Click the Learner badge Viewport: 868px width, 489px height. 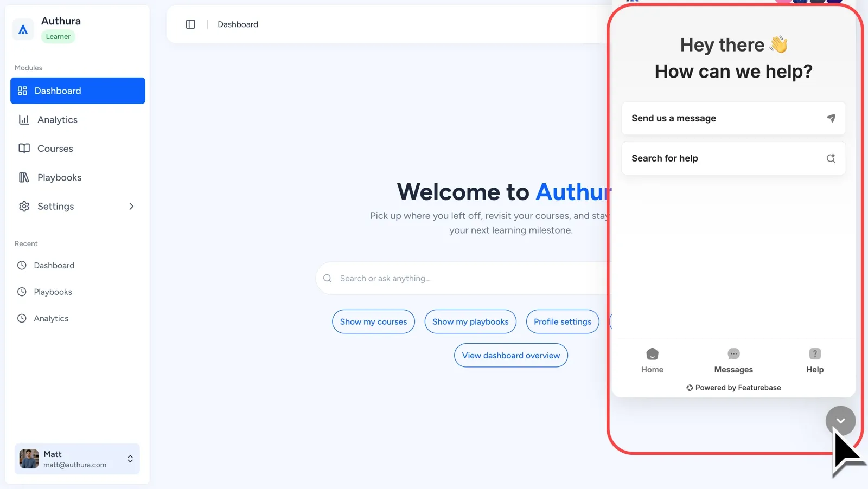click(58, 37)
